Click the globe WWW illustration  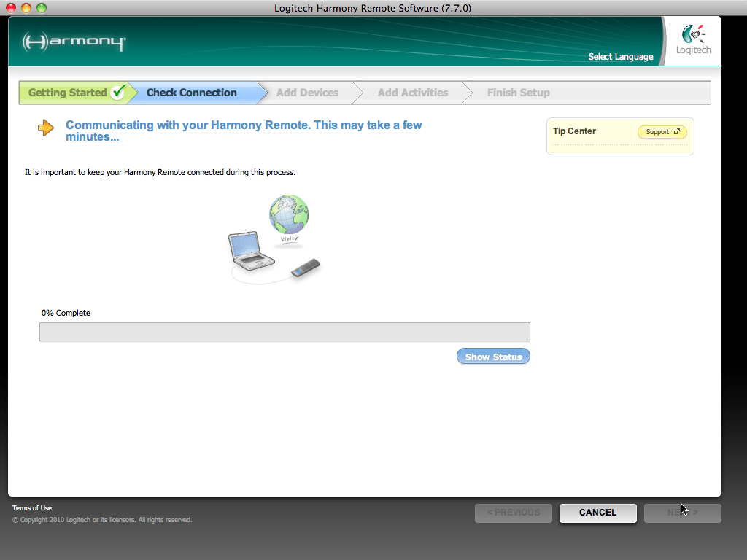[289, 216]
